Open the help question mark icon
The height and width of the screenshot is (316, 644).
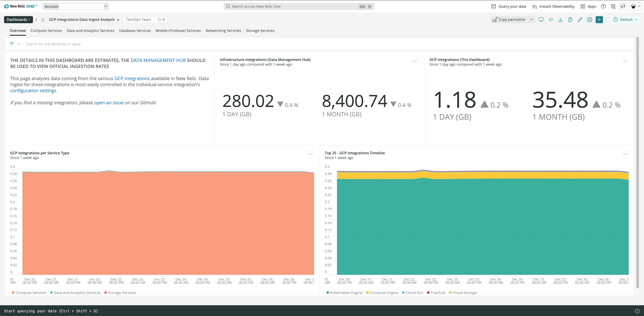tap(603, 6)
